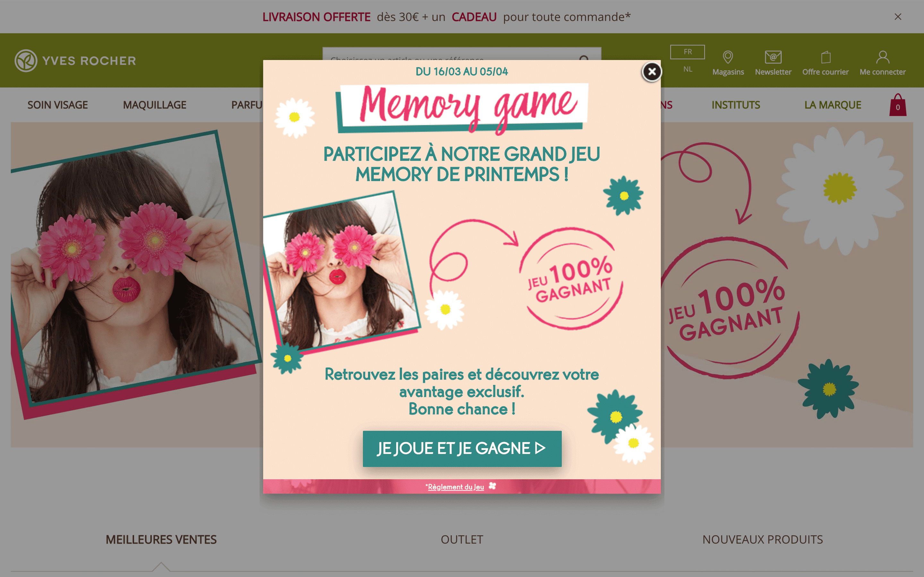This screenshot has height=577, width=924.
Task: Click the search magnifier icon
Action: tap(584, 58)
